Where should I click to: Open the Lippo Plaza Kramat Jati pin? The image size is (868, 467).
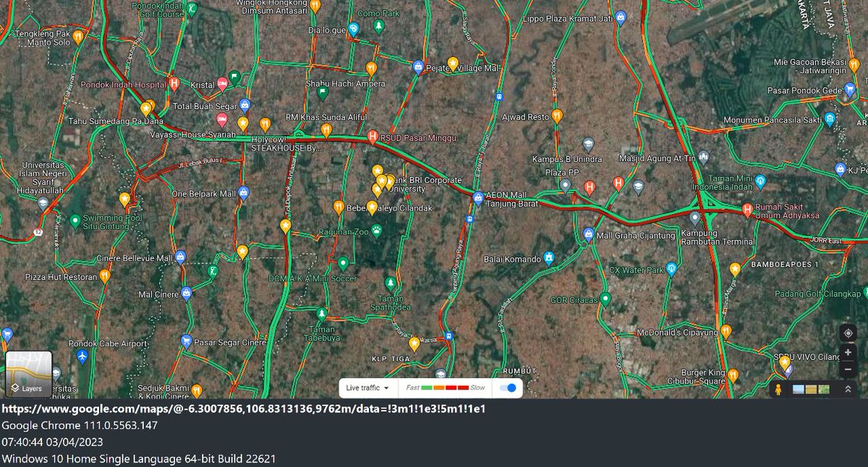(620, 20)
